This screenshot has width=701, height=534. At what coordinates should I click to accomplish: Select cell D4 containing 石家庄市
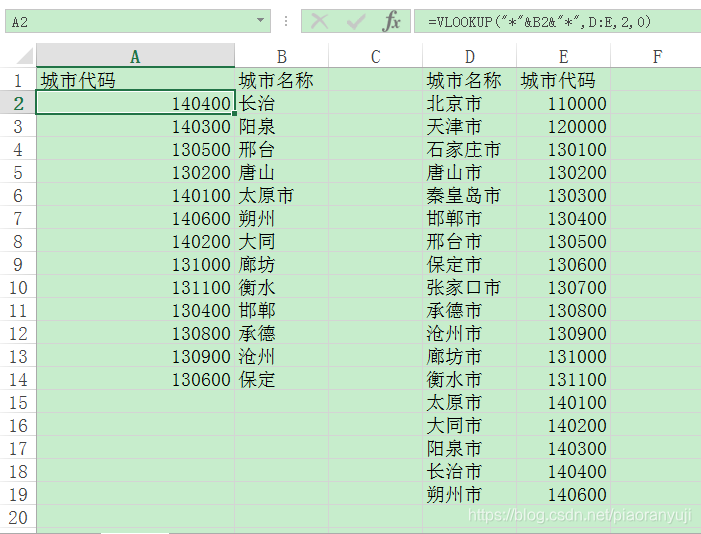click(469, 149)
